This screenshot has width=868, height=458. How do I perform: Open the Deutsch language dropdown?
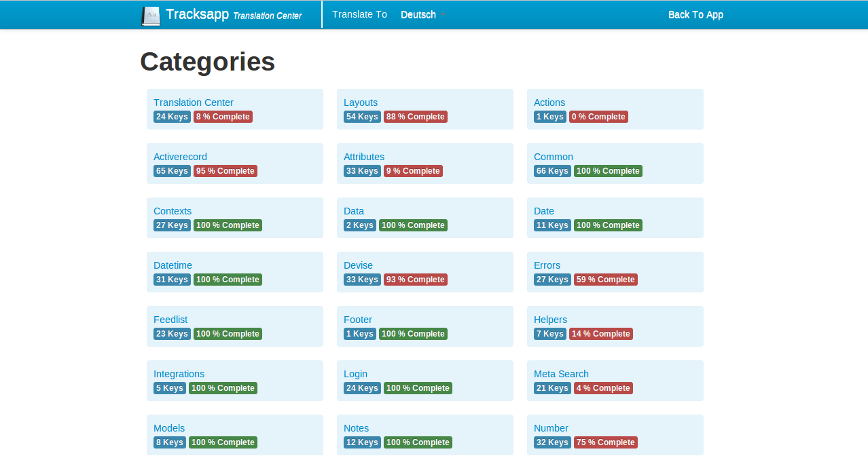coord(422,15)
